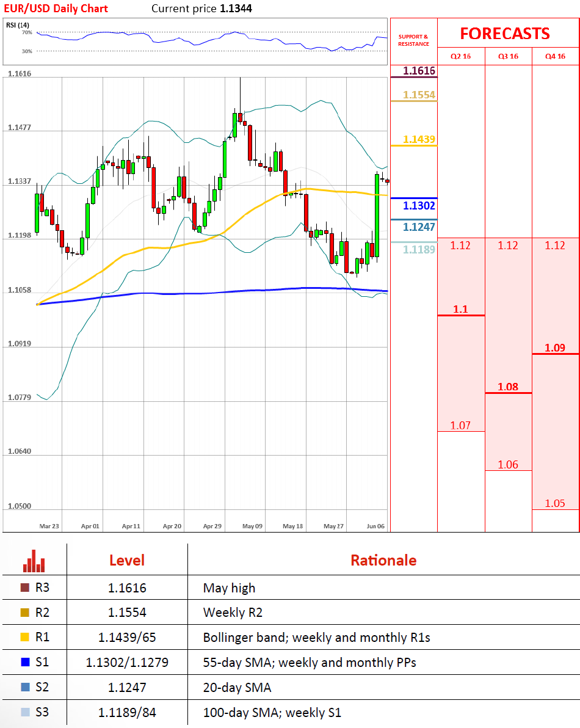The height and width of the screenshot is (728, 580).
Task: Click 'Bollinger band; weekly and monthly R1s' rationale
Action: click(316, 638)
